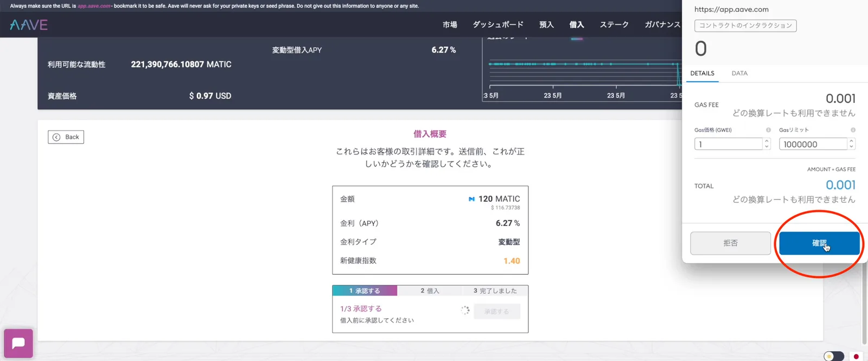Click info icon beside Gasリミット
Image resolution: width=868 pixels, height=361 pixels.
[853, 130]
